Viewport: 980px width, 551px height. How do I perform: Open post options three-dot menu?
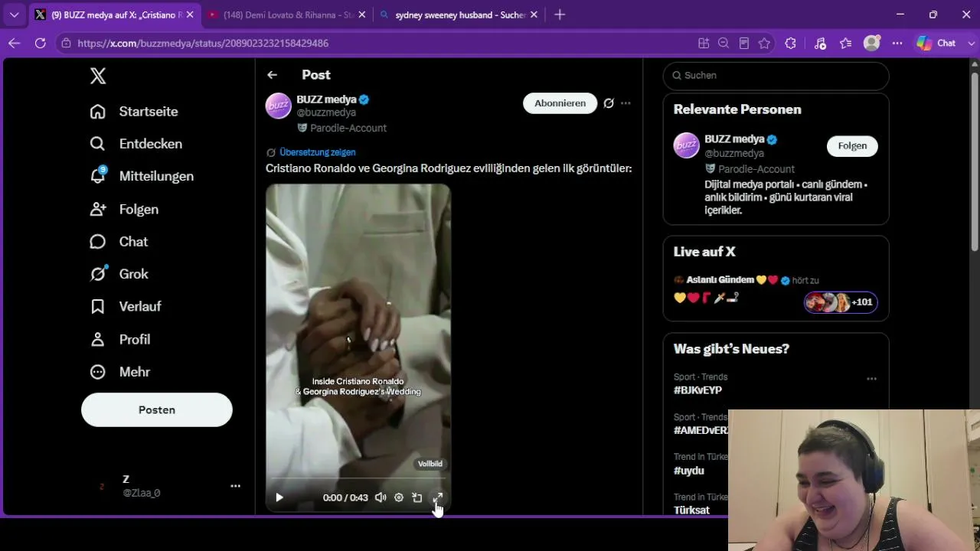pos(626,103)
